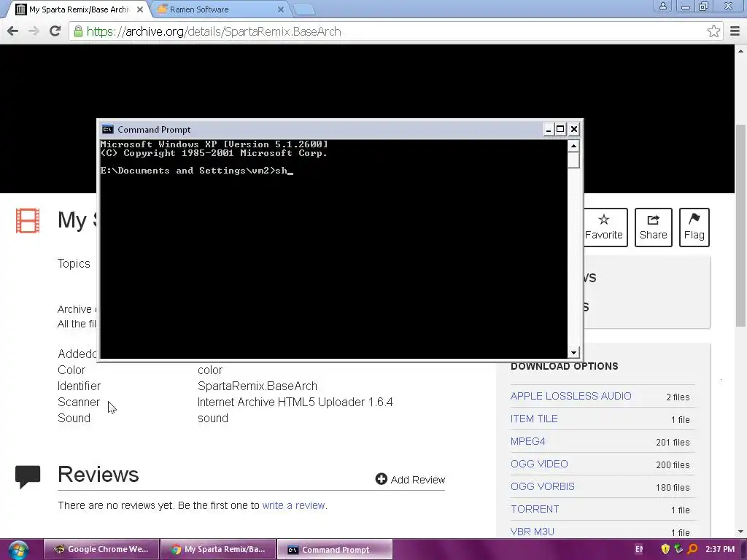Click the film strip media icon
This screenshot has height=560, width=747.
[28, 221]
